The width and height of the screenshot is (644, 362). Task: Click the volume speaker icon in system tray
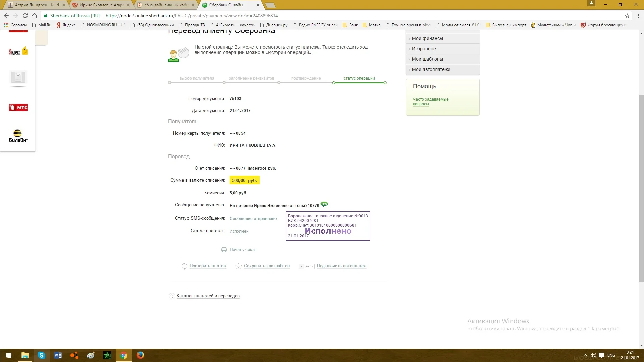click(x=593, y=355)
